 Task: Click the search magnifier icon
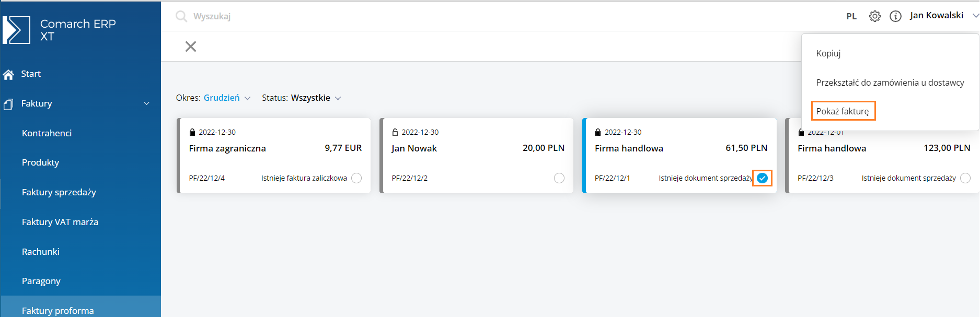[181, 16]
